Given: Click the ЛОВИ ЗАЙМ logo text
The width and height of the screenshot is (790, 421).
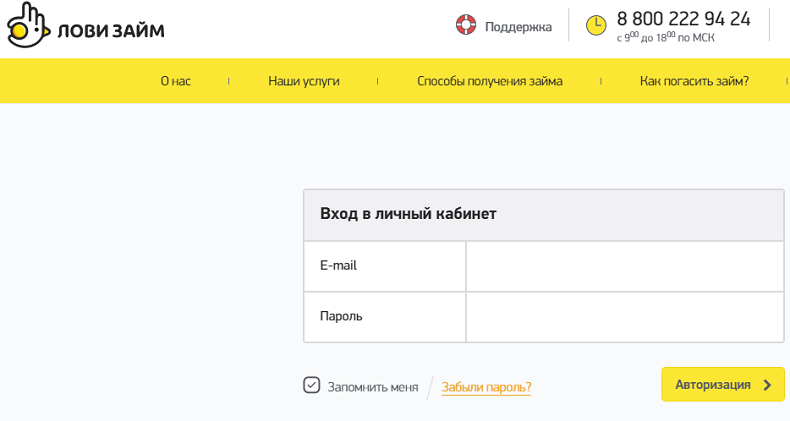Looking at the screenshot, I should pyautogui.click(x=111, y=30).
